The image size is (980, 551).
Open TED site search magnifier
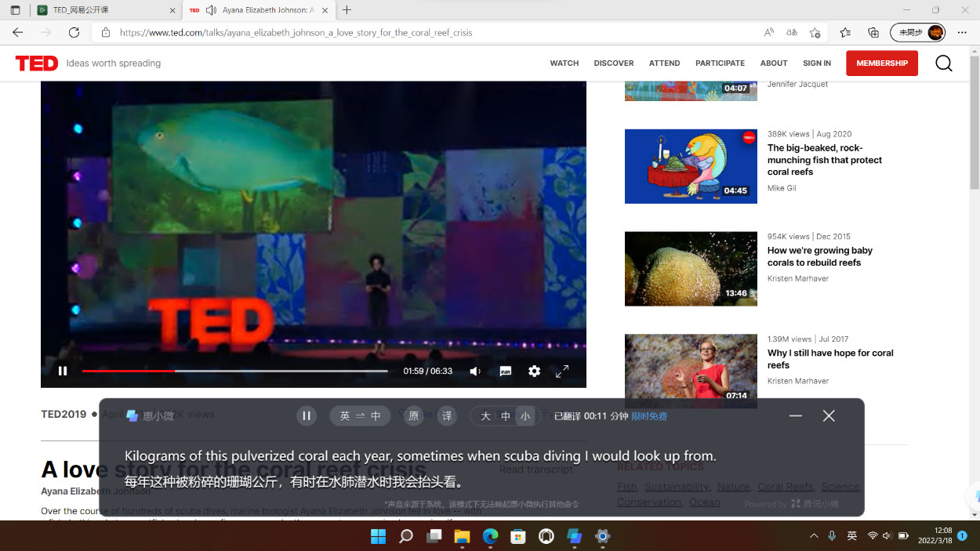[944, 63]
